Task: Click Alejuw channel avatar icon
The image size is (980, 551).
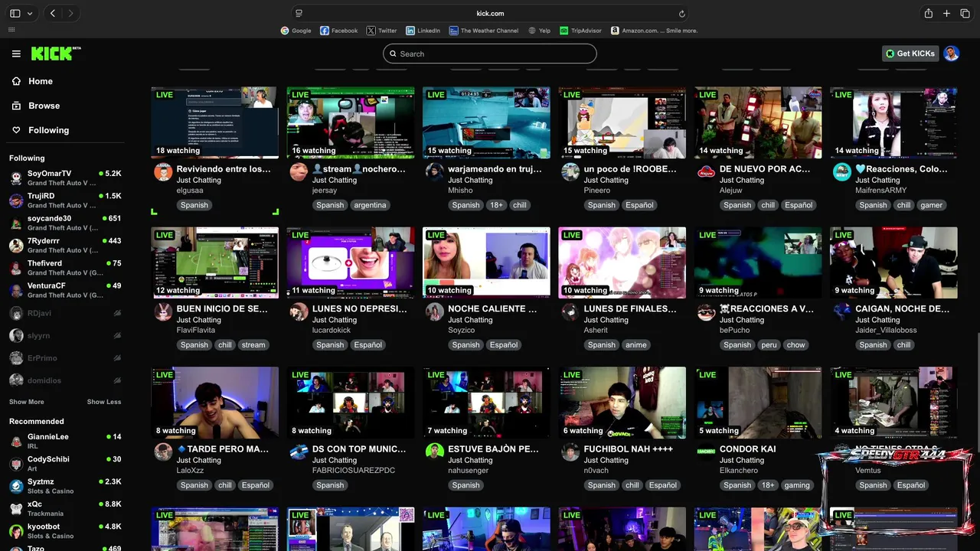Action: pyautogui.click(x=706, y=171)
